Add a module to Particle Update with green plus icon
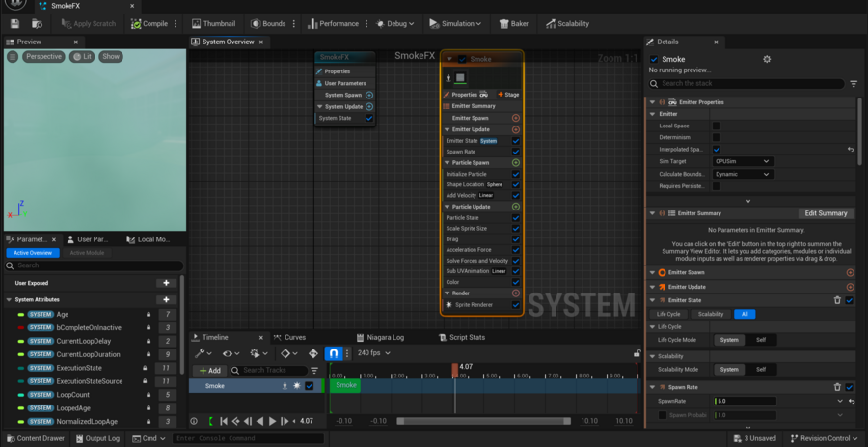Viewport: 868px width, 447px height. [x=516, y=207]
